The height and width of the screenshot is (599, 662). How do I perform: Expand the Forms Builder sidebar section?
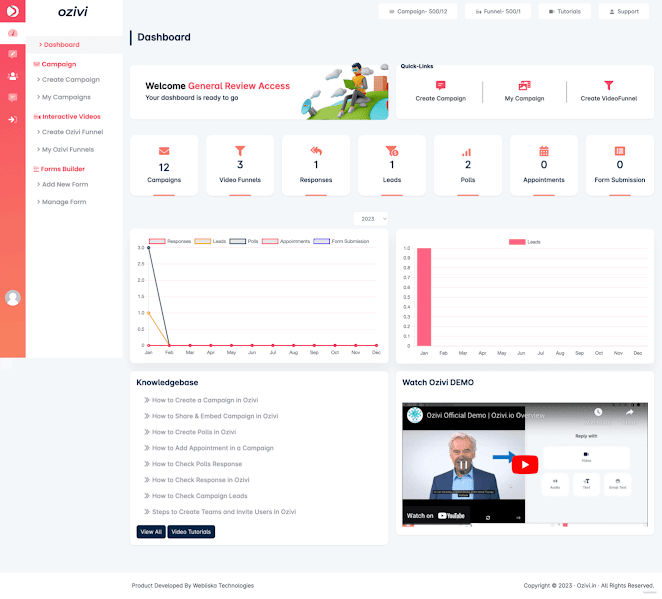click(59, 169)
